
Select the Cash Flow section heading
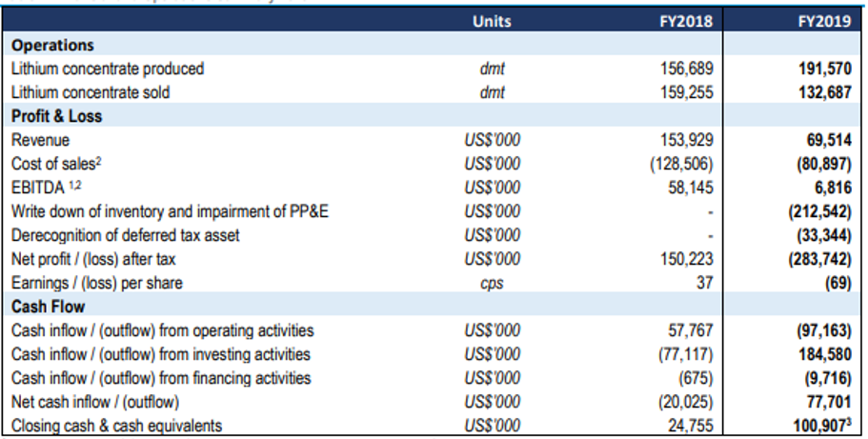(x=49, y=307)
